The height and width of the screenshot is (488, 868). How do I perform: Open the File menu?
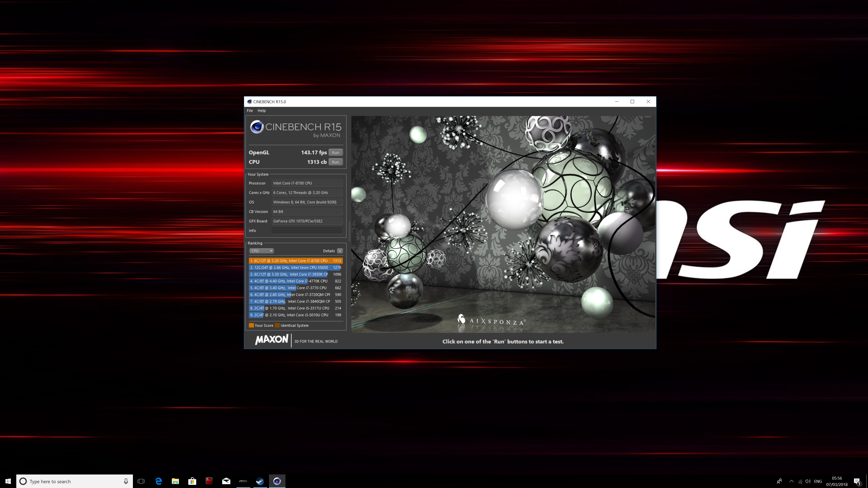(250, 110)
